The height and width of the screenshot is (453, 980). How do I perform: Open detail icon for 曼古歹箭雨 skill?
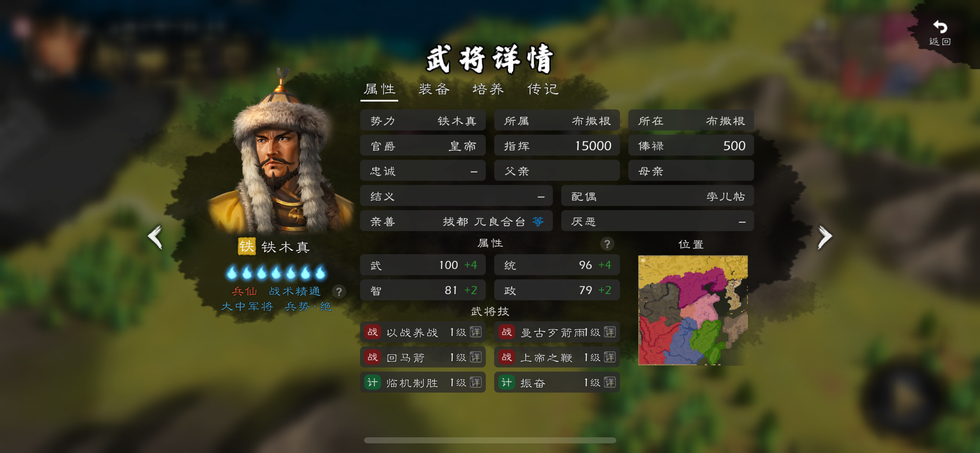(609, 332)
